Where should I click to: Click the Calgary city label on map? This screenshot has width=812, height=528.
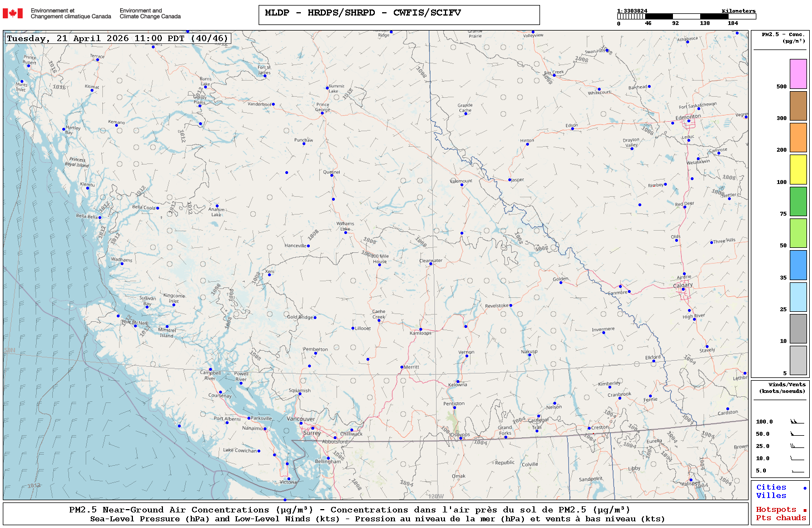pyautogui.click(x=683, y=285)
